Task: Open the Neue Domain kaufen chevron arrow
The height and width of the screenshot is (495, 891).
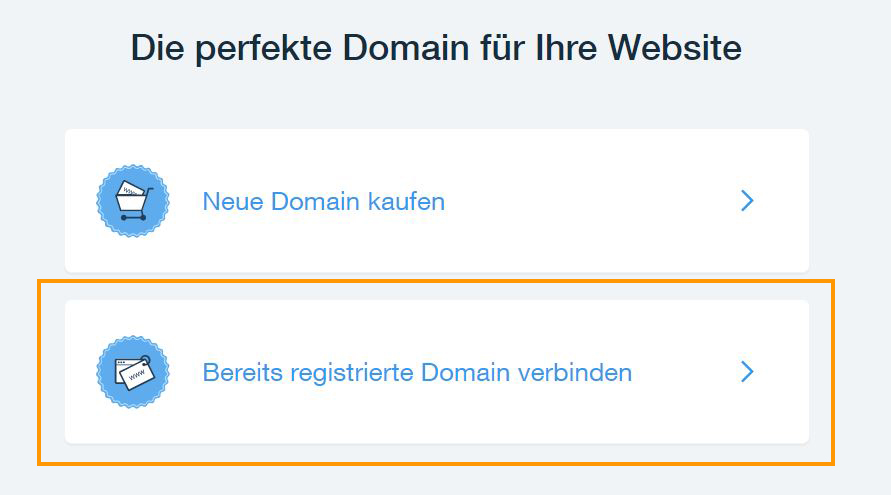Action: (747, 201)
